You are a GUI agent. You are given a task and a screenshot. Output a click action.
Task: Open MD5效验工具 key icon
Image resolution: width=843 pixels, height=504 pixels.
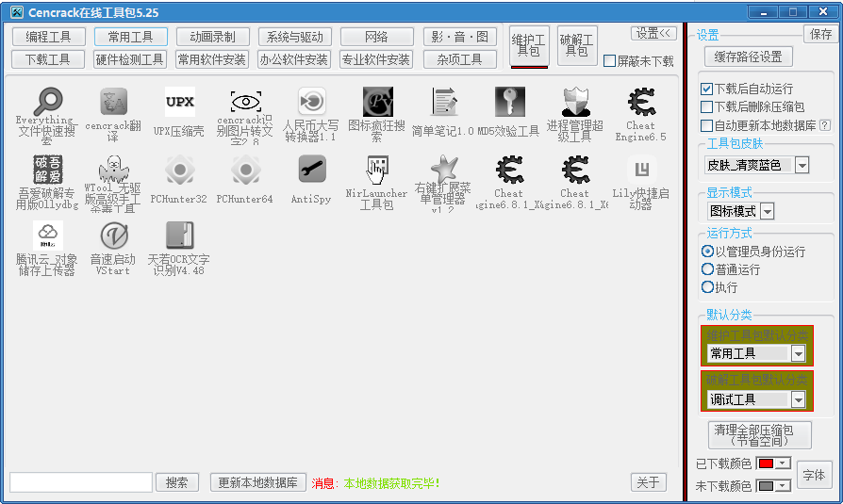pos(510,102)
